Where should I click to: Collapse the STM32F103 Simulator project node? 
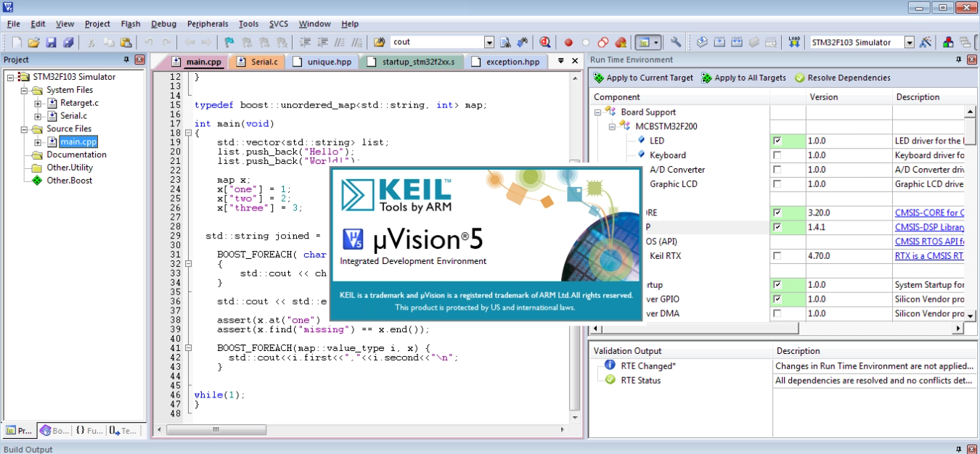10,77
